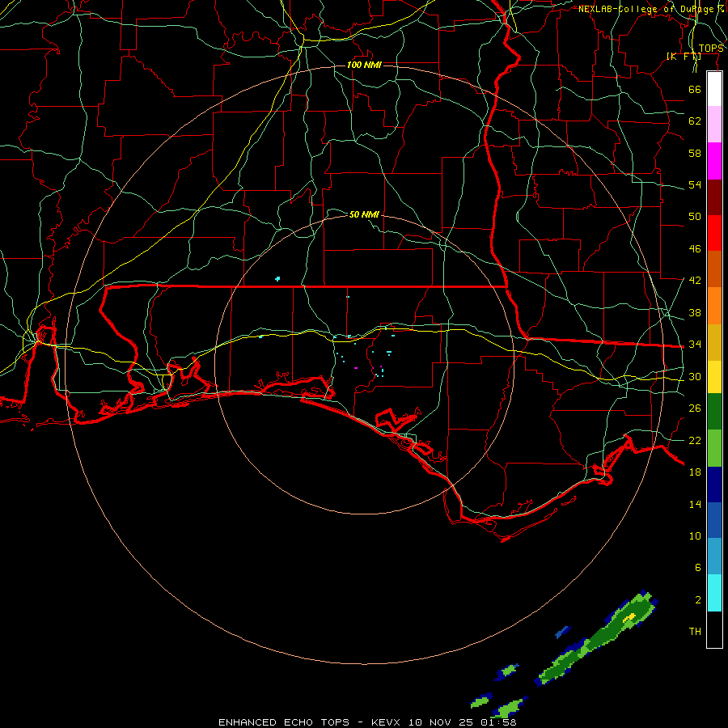Viewport: 728px width, 728px height.
Task: Click the small cyan echo above the state line
Action: (x=277, y=278)
